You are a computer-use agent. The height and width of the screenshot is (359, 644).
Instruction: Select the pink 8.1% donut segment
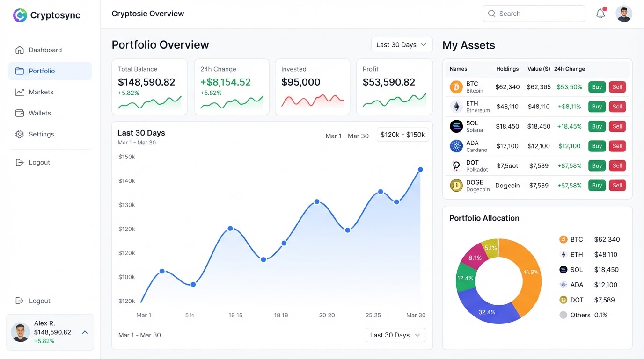[474, 257]
